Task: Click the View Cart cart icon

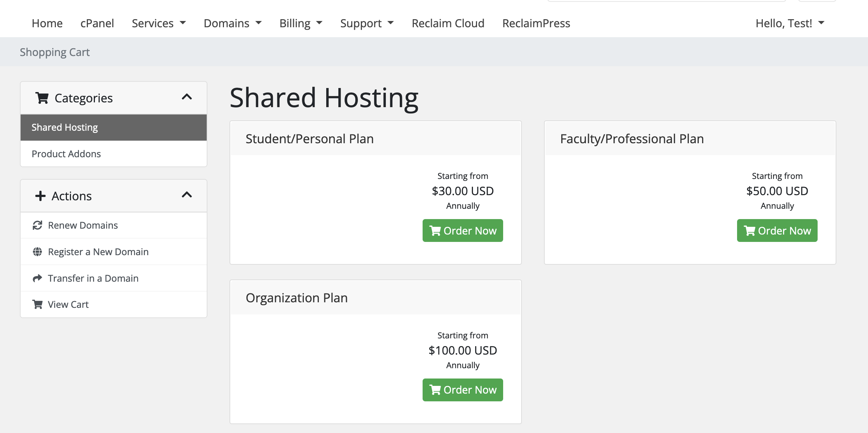Action: click(x=37, y=304)
